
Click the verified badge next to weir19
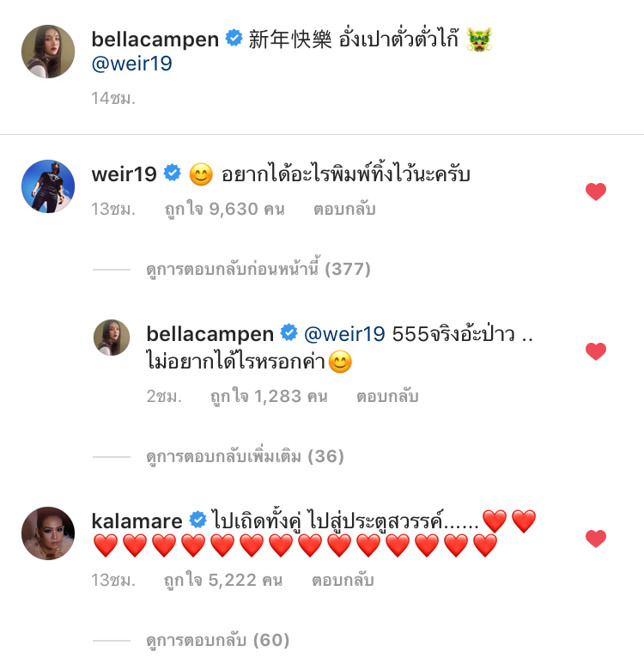pyautogui.click(x=173, y=173)
